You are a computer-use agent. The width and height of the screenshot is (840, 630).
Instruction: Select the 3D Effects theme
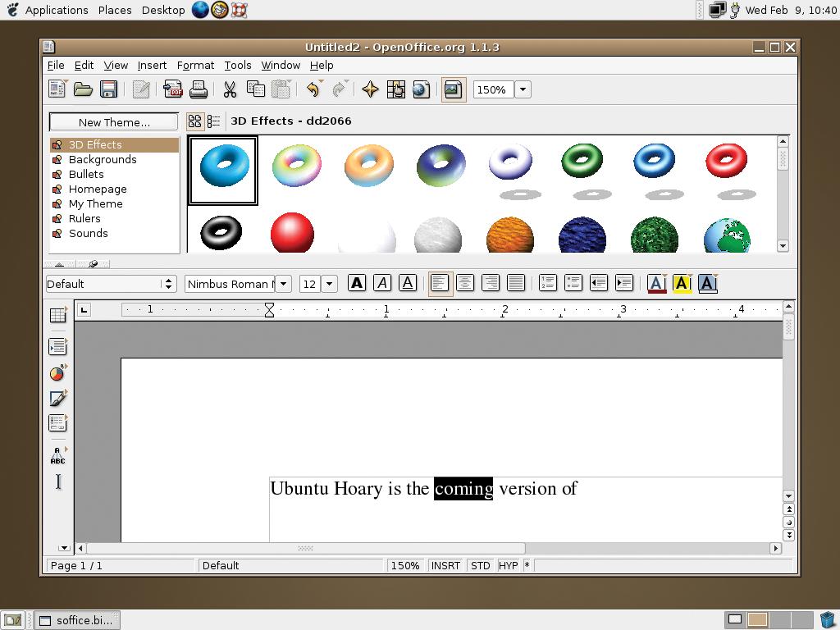click(x=114, y=144)
